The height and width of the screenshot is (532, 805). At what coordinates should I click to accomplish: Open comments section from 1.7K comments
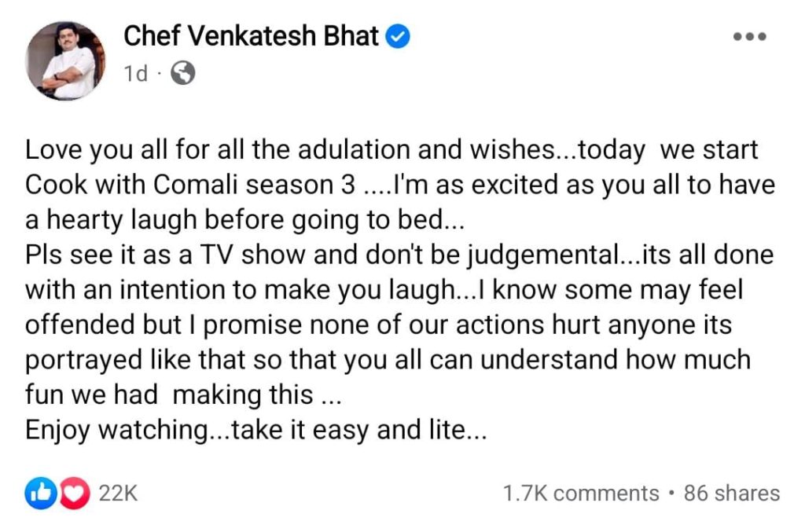[580, 493]
